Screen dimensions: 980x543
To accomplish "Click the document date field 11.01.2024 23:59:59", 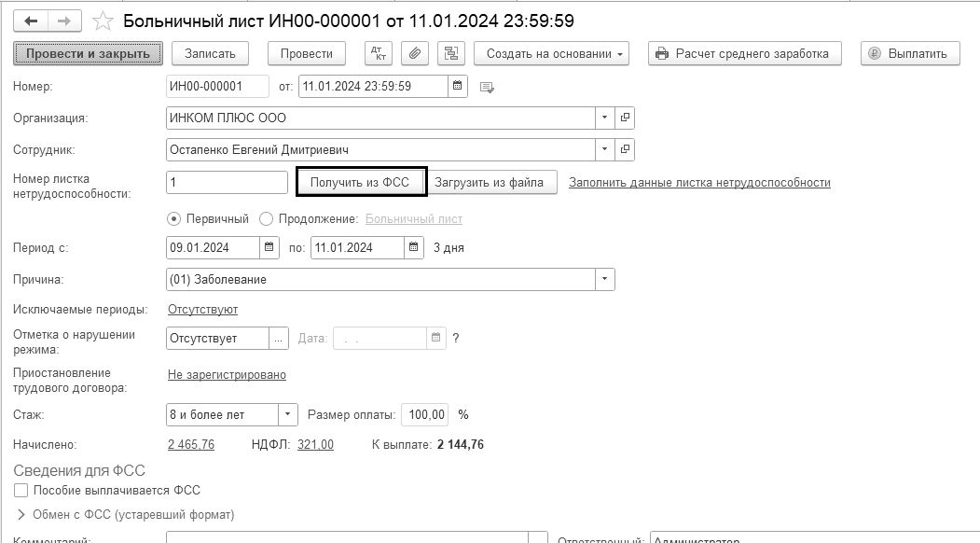I will click(374, 86).
